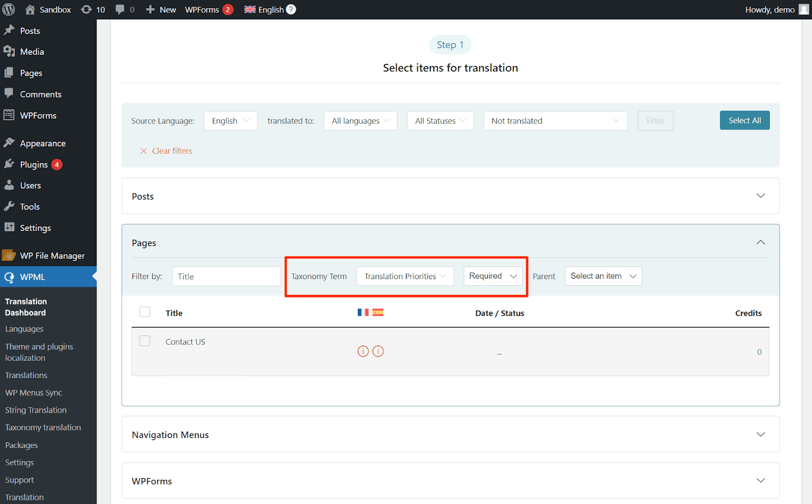Open the Taxonomy translation submenu item
The image size is (812, 504).
click(x=43, y=427)
